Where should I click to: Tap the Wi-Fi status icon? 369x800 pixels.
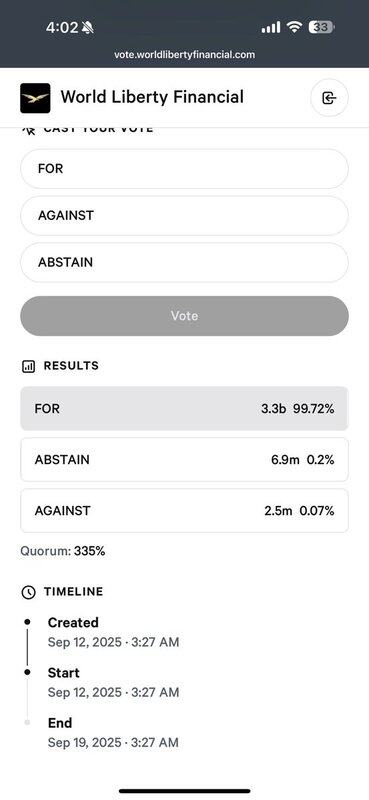[x=294, y=27]
